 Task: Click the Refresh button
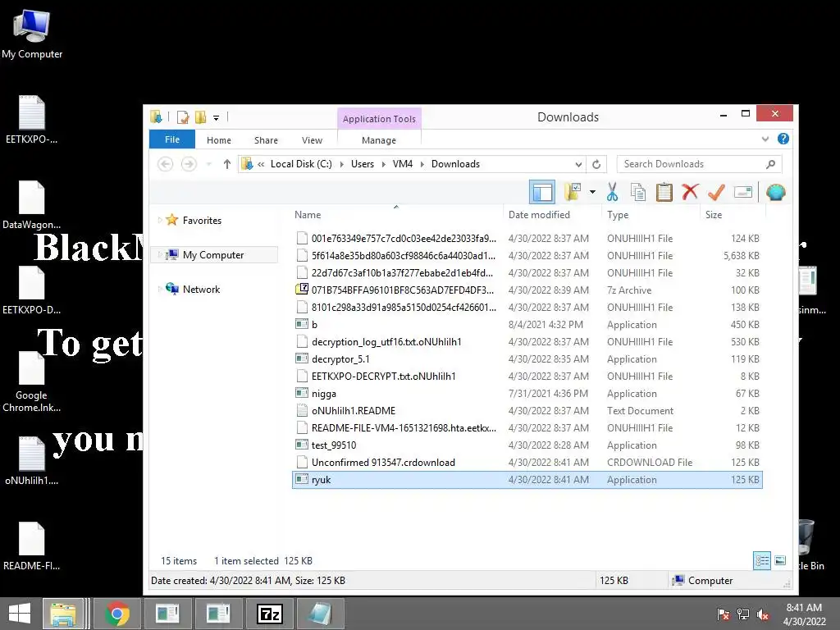(x=596, y=164)
